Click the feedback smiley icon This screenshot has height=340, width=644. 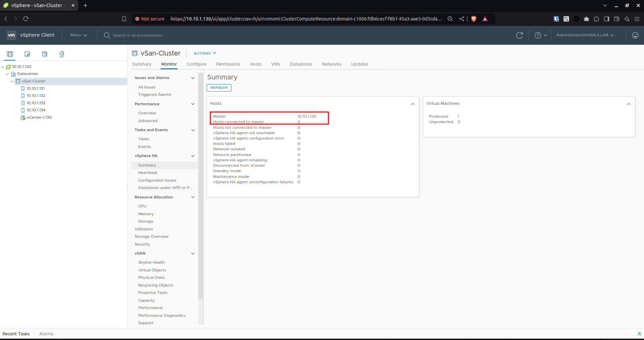coord(635,35)
